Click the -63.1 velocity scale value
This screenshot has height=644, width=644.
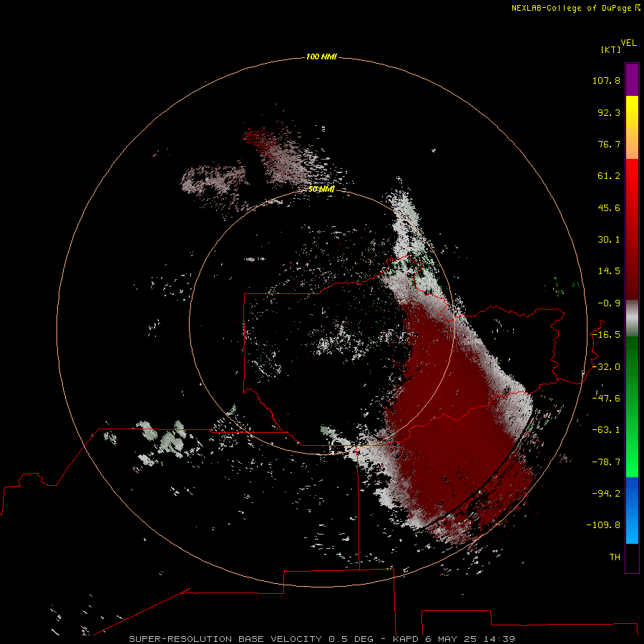coord(606,430)
